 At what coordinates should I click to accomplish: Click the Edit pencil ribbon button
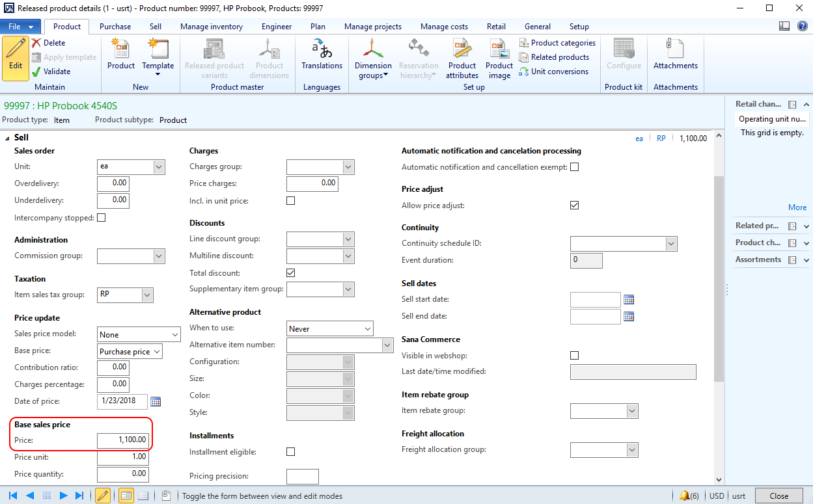[x=16, y=58]
